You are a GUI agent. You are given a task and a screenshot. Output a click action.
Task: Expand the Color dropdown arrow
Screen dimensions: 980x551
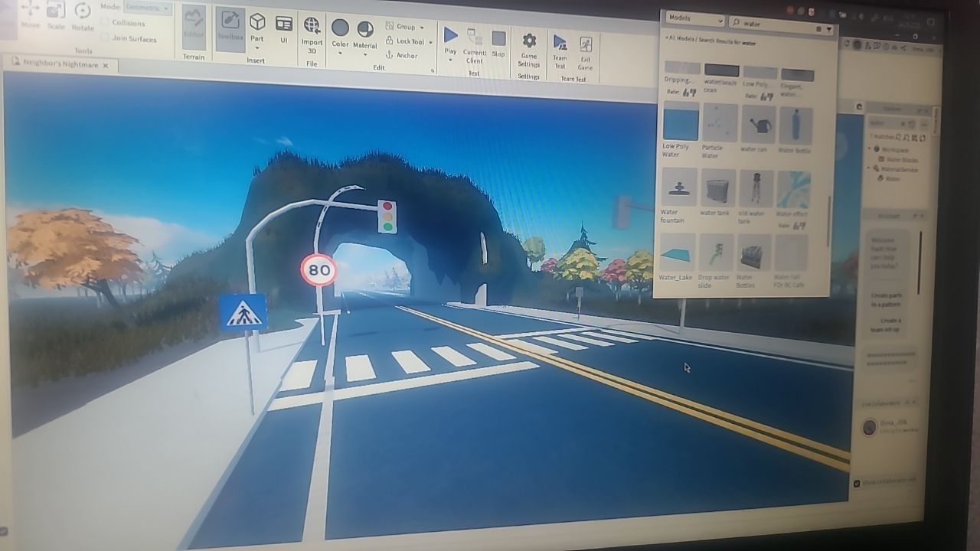coord(340,54)
